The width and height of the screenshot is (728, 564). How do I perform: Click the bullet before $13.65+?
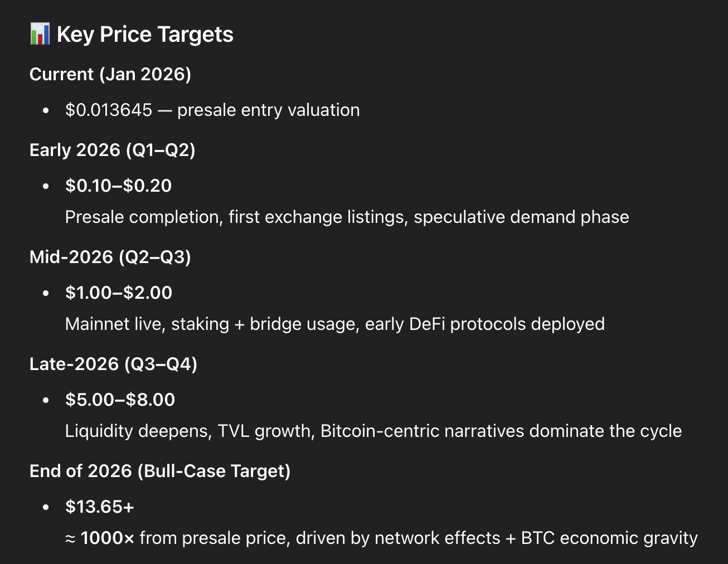point(46,507)
